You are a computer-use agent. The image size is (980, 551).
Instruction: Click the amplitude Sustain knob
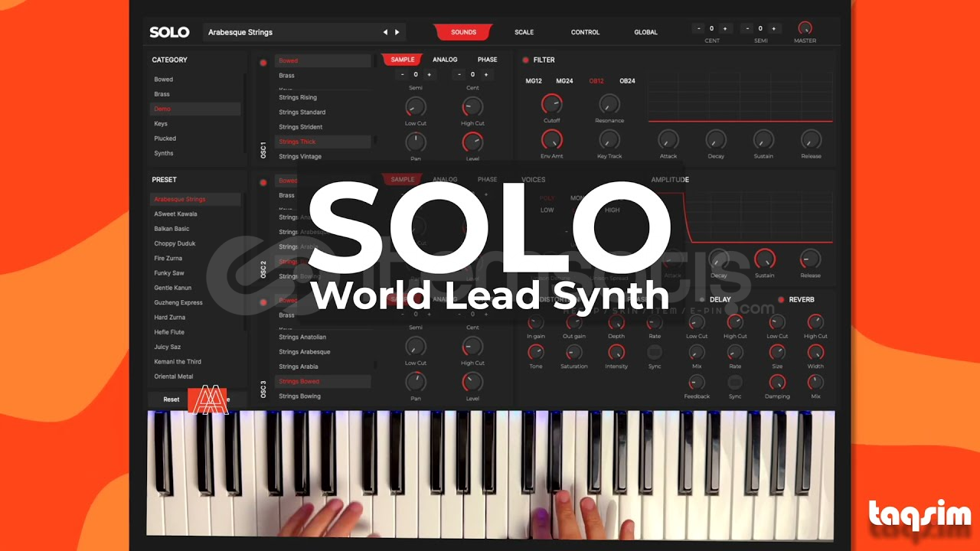(764, 259)
